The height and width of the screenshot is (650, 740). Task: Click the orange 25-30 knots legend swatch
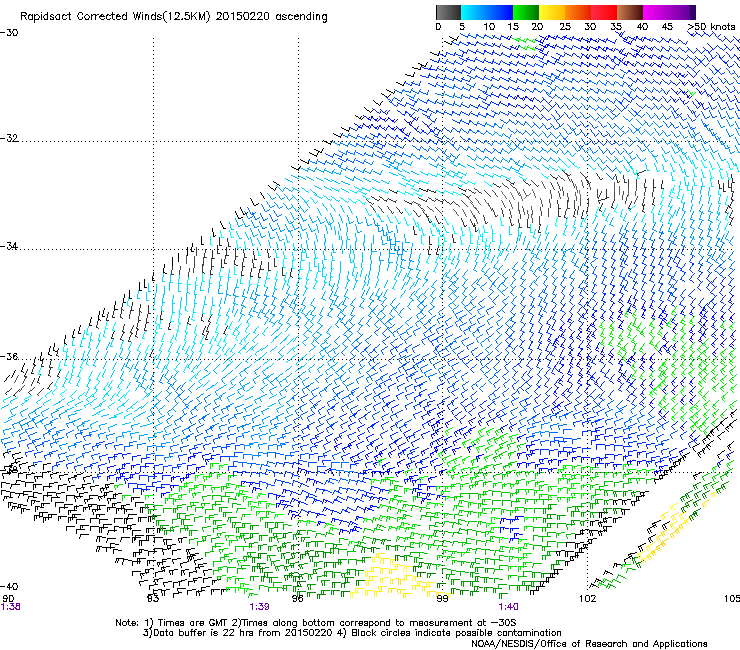coord(577,12)
